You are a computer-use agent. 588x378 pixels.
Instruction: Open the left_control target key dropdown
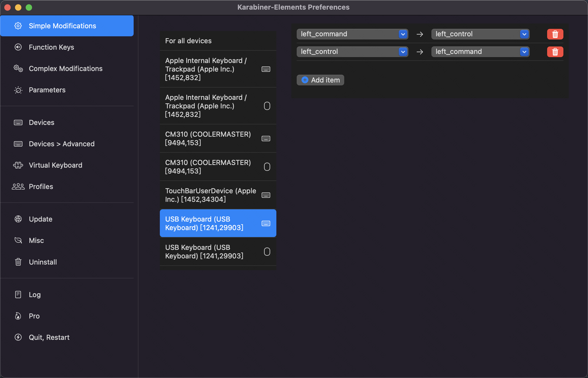click(x=480, y=34)
